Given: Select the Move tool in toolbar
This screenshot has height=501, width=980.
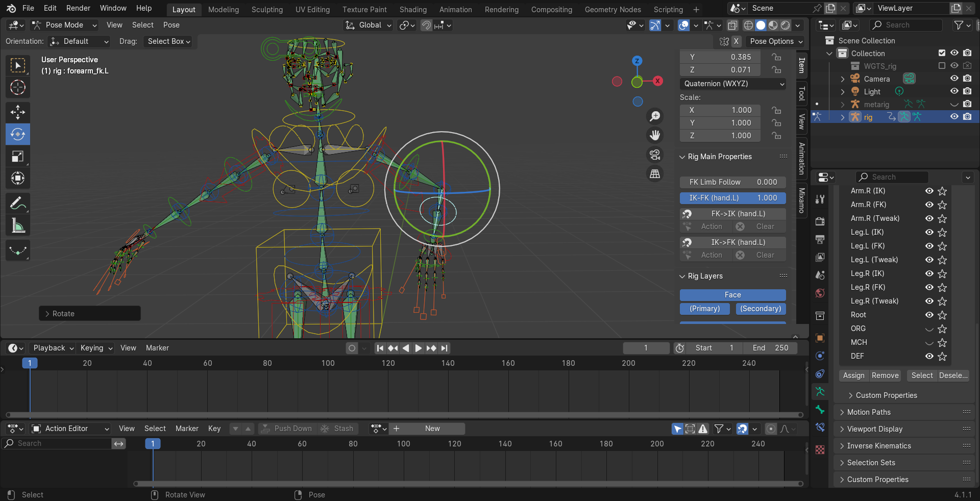Looking at the screenshot, I should (x=18, y=112).
